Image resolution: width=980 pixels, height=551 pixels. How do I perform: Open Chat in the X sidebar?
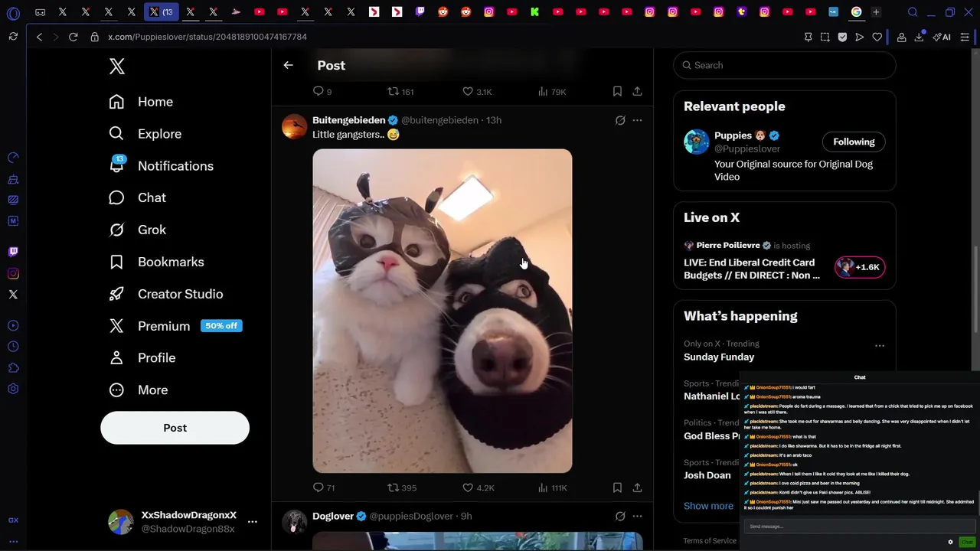pyautogui.click(x=138, y=197)
